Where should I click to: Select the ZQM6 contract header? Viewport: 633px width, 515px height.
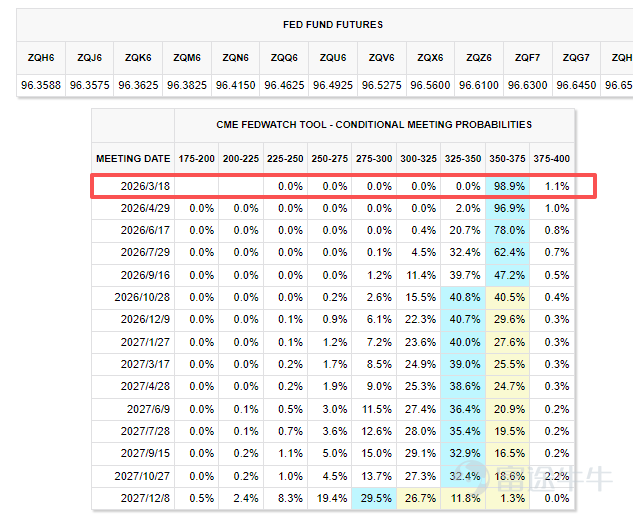[x=187, y=58]
